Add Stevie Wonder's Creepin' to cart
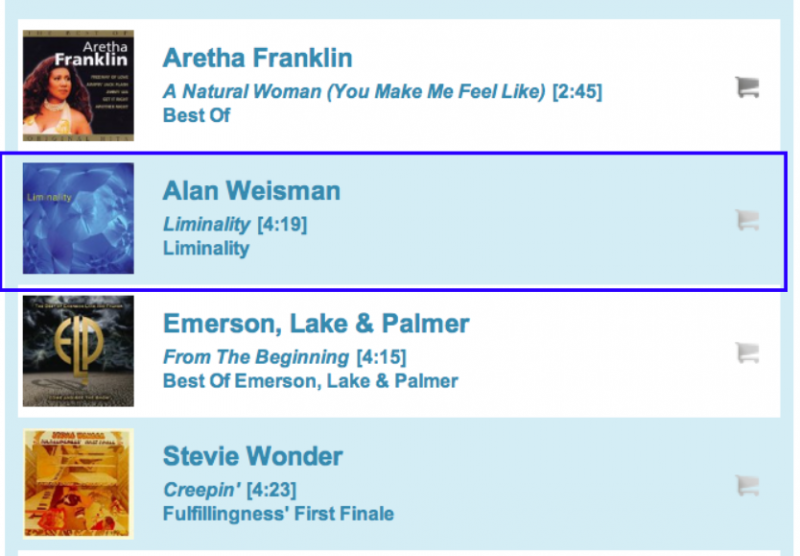800x556 pixels. click(x=746, y=486)
